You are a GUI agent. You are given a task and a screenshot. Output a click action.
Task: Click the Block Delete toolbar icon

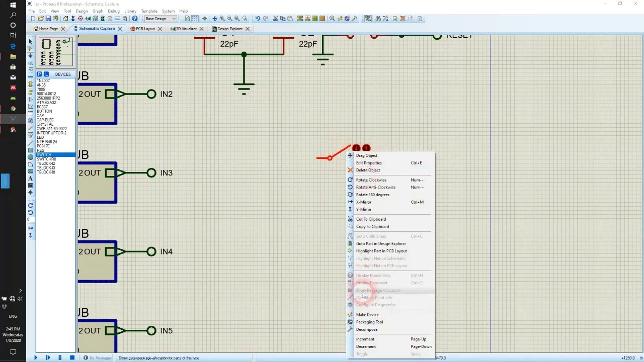point(322,19)
